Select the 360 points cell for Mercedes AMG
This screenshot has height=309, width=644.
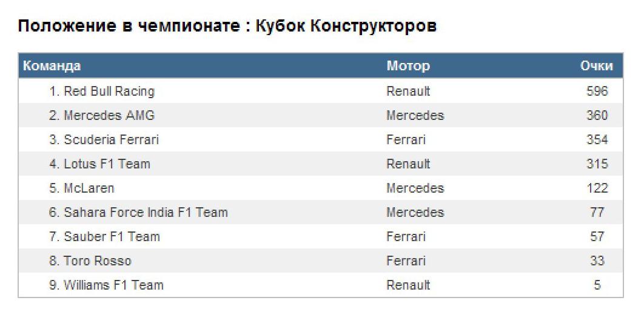pos(597,116)
